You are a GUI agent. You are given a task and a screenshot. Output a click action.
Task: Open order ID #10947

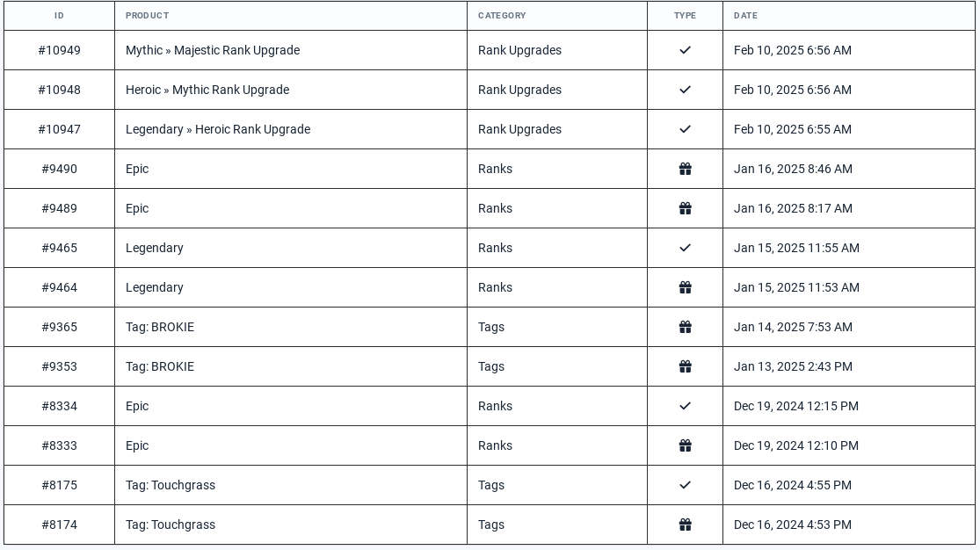(60, 129)
